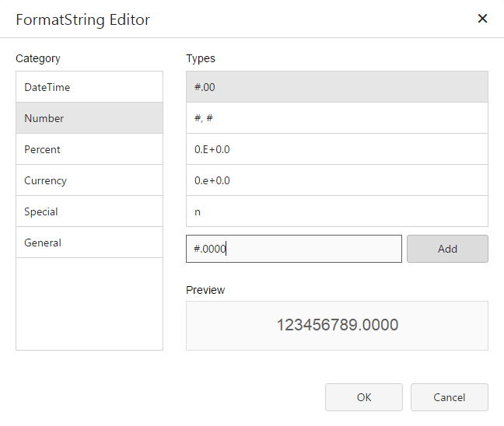Switch to the Special category
This screenshot has width=504, height=426.
point(89,211)
